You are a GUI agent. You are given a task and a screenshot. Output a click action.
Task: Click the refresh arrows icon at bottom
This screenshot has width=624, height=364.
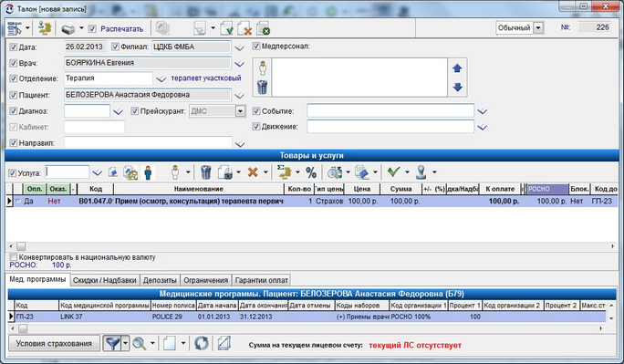click(x=202, y=343)
